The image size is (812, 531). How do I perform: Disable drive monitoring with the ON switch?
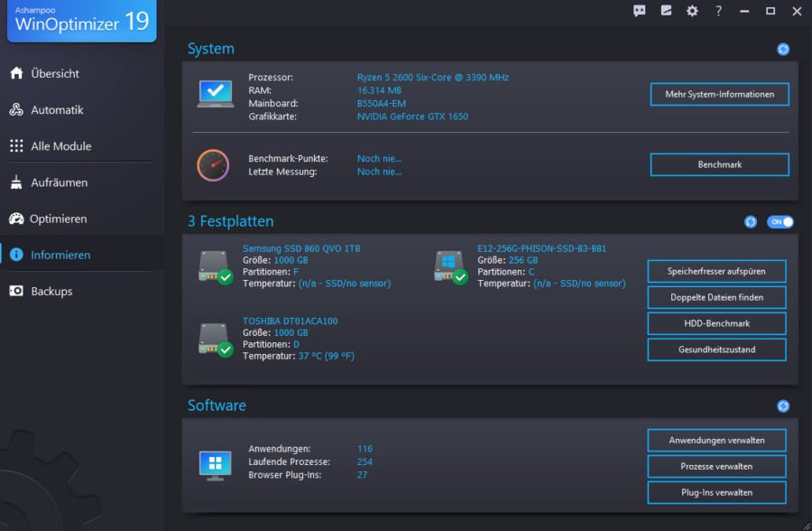point(778,220)
